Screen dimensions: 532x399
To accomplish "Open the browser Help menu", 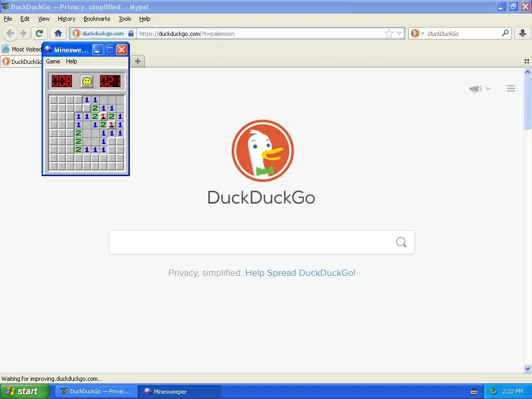I will [145, 19].
